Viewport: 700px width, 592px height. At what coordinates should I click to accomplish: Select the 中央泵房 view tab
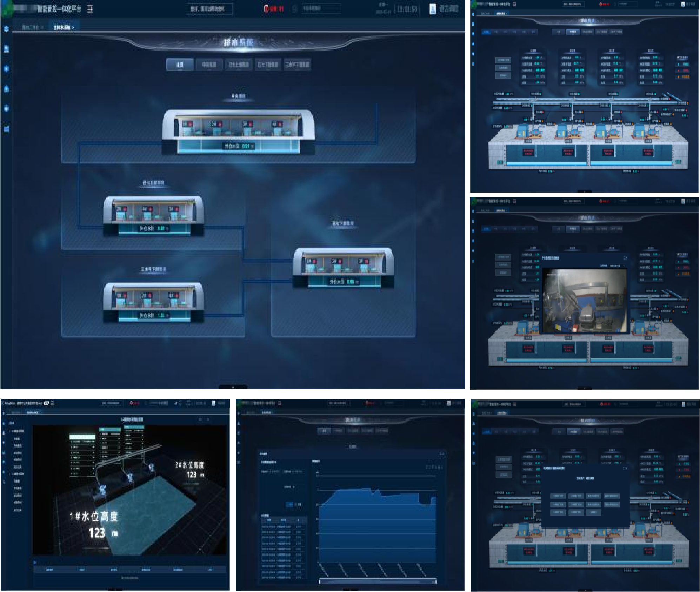tap(209, 65)
